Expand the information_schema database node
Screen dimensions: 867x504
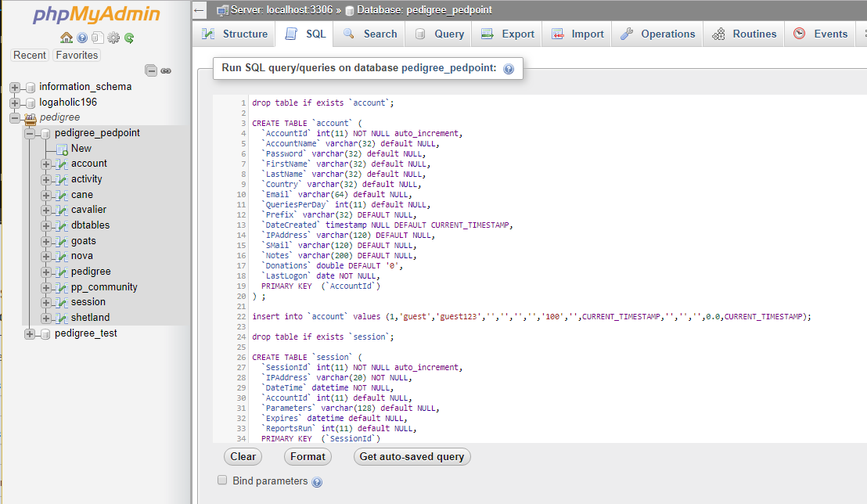15,88
